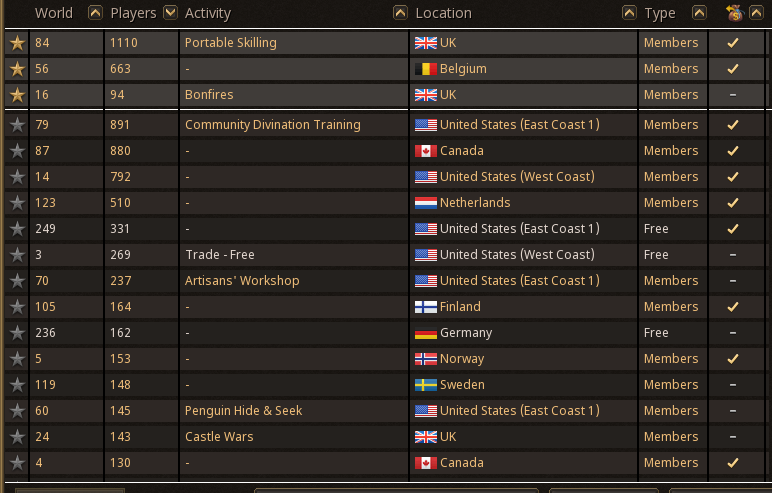Star world 123 Netherlands as favorite
This screenshot has width=772, height=493.
(17, 202)
